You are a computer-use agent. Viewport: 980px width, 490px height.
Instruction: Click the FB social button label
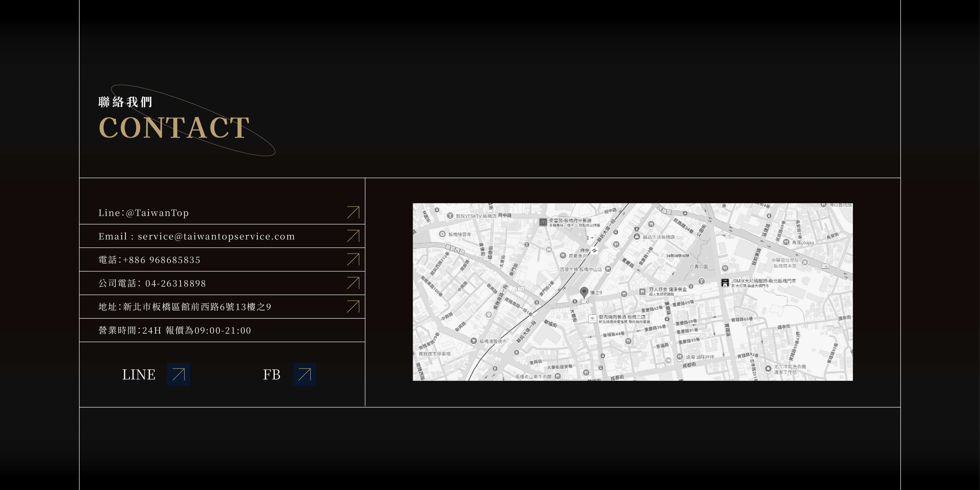(271, 375)
